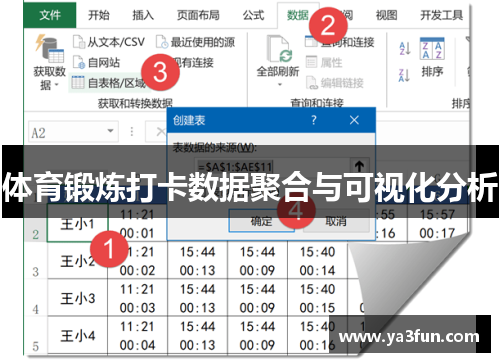
Task: Click the help ? in 创建表 dialog
Action: click(x=313, y=120)
